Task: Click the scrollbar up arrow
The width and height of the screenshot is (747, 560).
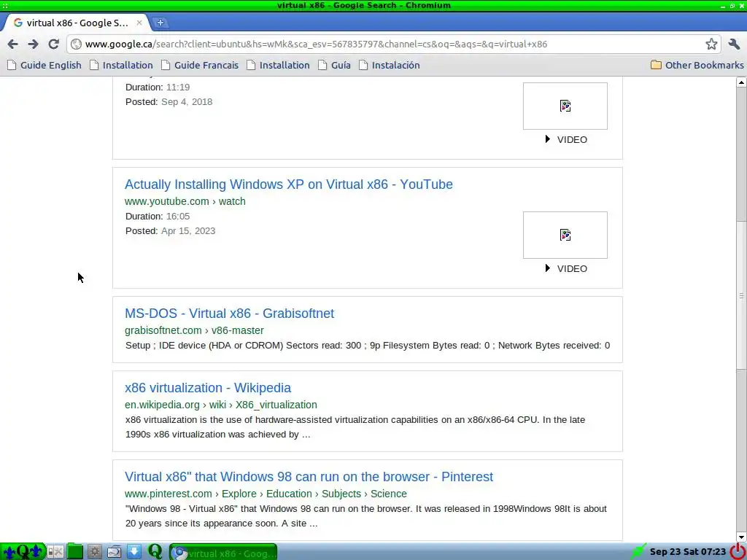Action: point(741,82)
